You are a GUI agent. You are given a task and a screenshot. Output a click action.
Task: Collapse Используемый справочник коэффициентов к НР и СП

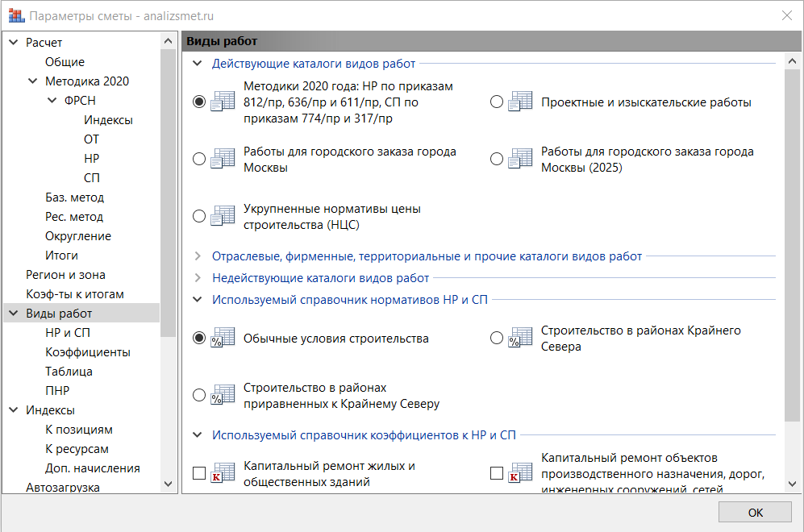click(x=198, y=435)
